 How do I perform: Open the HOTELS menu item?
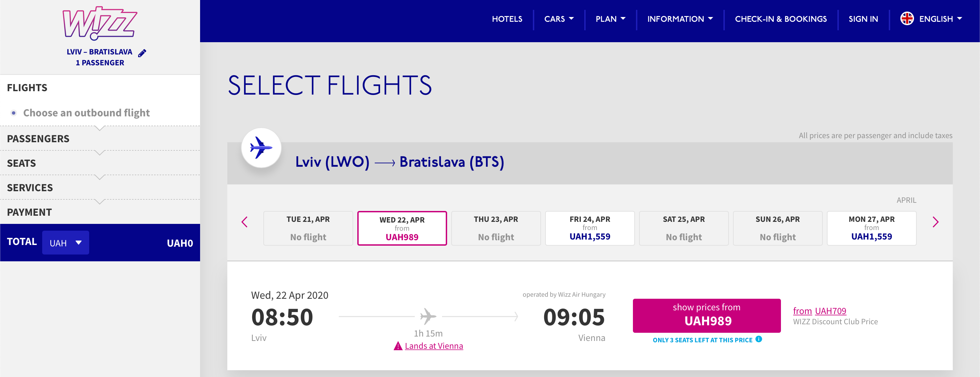(507, 19)
